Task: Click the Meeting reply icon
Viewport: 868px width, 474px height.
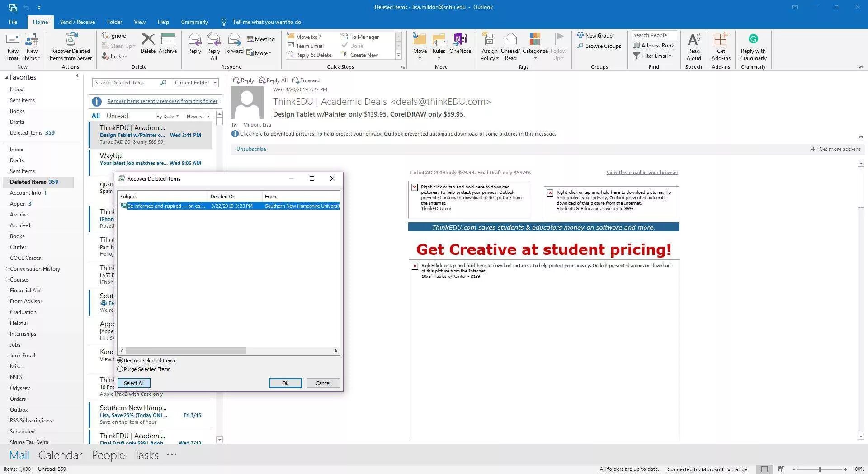Action: click(x=261, y=39)
